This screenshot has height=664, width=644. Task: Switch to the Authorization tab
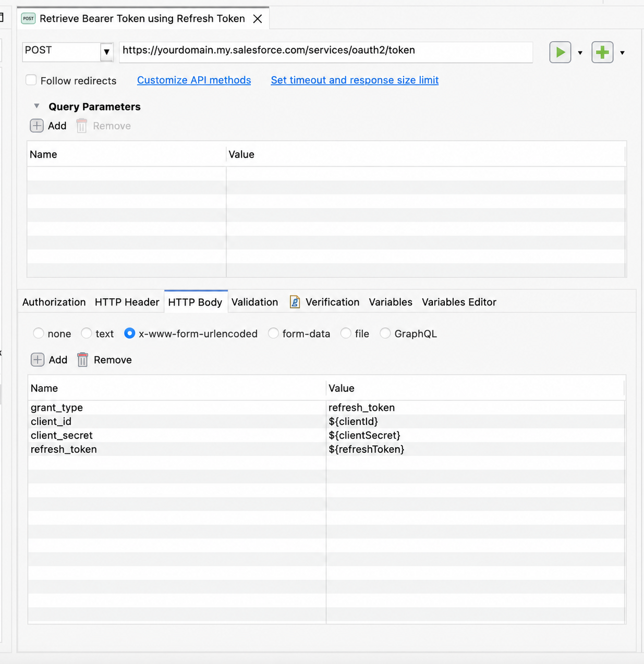coord(54,302)
